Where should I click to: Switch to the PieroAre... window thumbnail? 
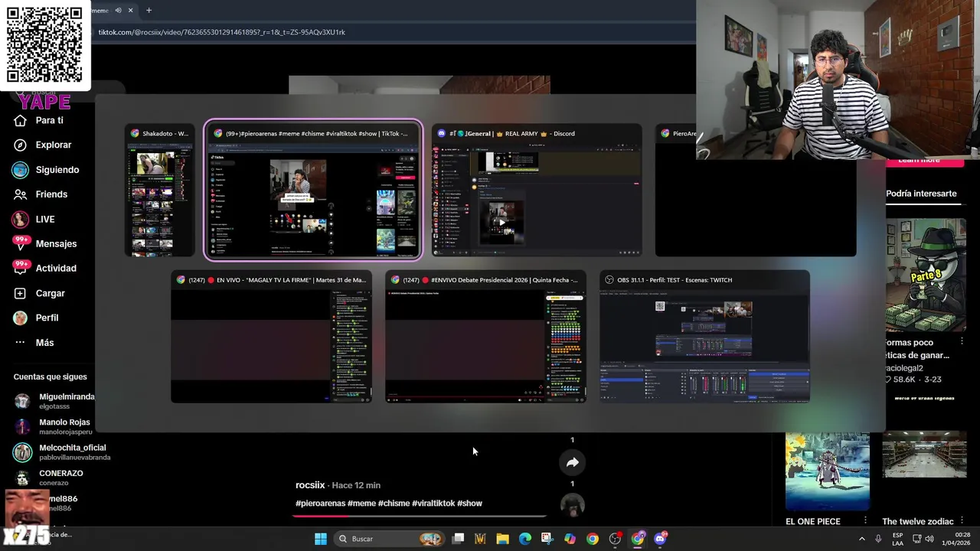(x=755, y=190)
